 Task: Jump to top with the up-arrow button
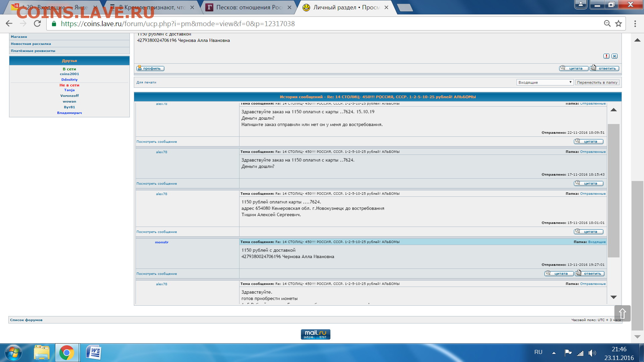pos(623,313)
